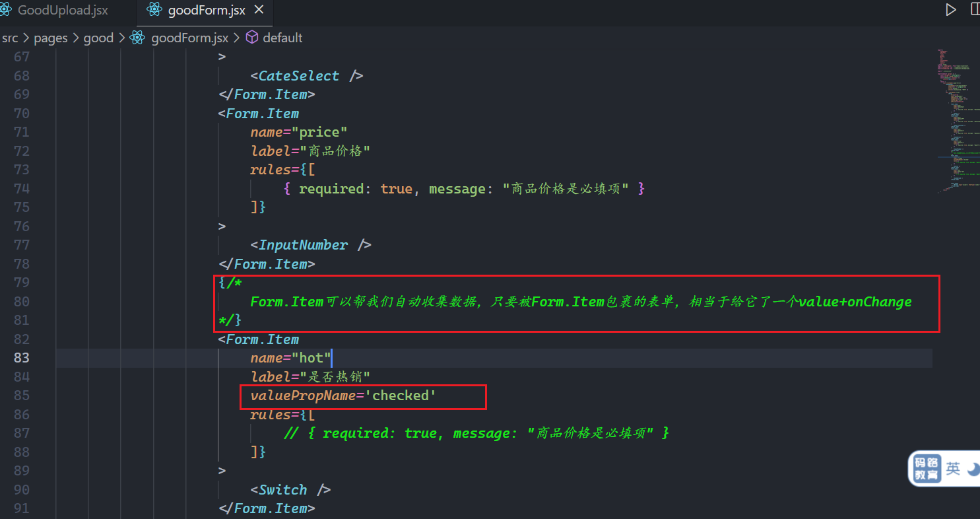The image size is (980, 519).
Task: Place cursor on <Switch /> tag
Action: coord(291,490)
